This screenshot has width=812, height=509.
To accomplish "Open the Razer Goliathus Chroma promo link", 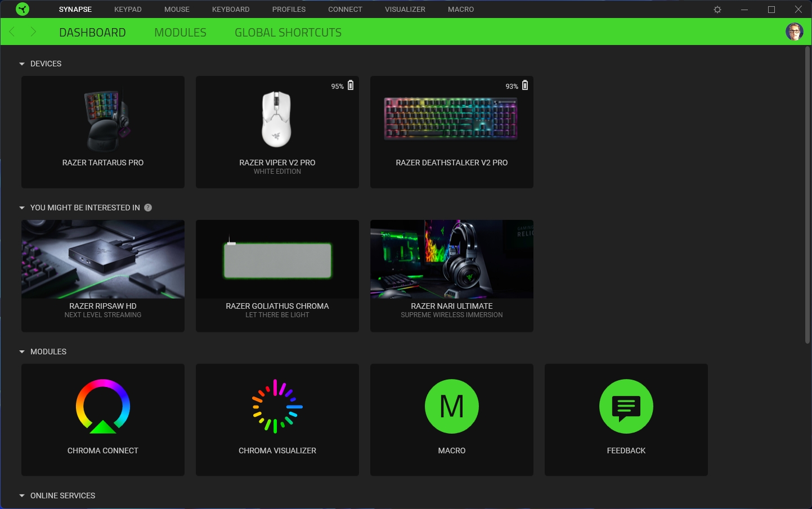I will tap(277, 306).
